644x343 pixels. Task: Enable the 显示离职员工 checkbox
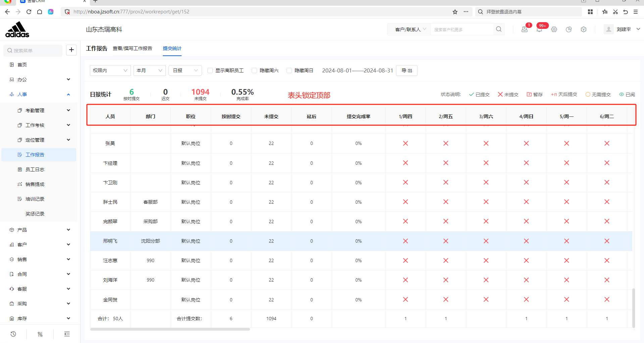click(x=210, y=70)
